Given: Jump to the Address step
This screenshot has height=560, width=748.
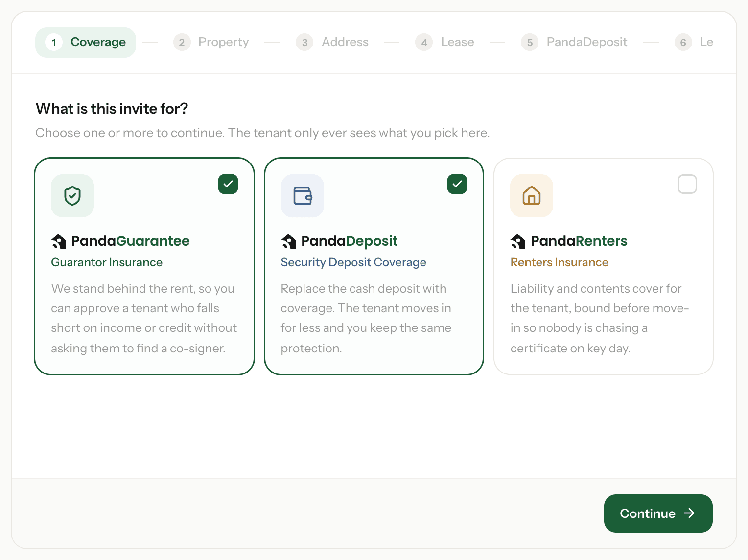Looking at the screenshot, I should (x=332, y=43).
